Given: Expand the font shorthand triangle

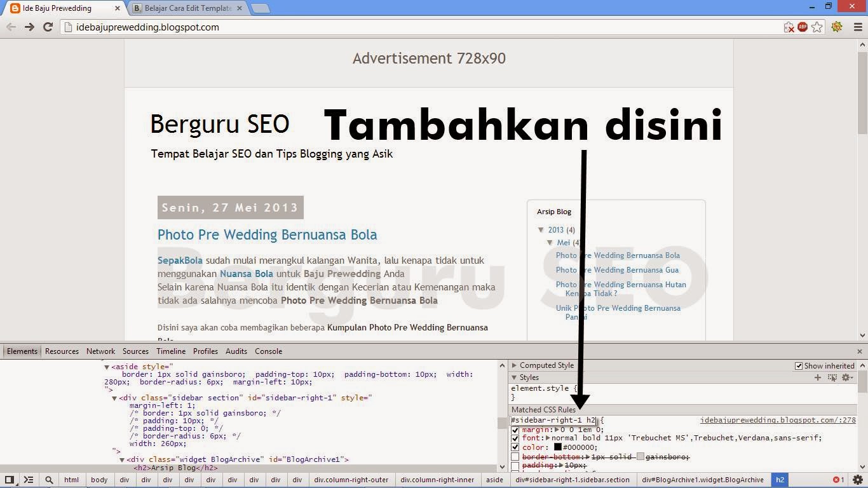Looking at the screenshot, I should (x=548, y=438).
